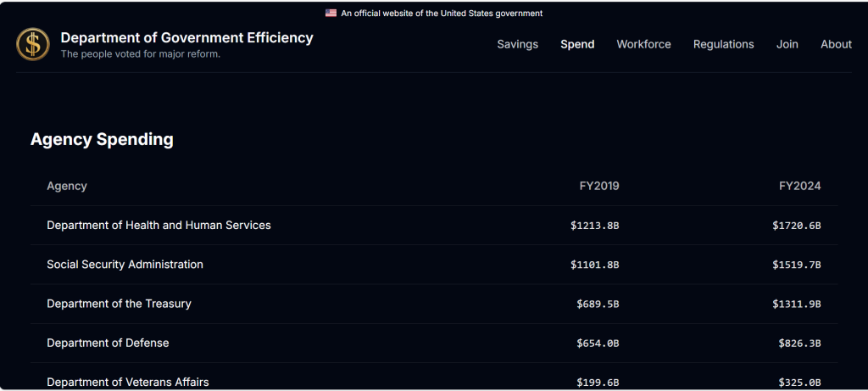Screen dimensions: 868x391
Task: Click the Department of Defense row
Action: click(x=108, y=343)
